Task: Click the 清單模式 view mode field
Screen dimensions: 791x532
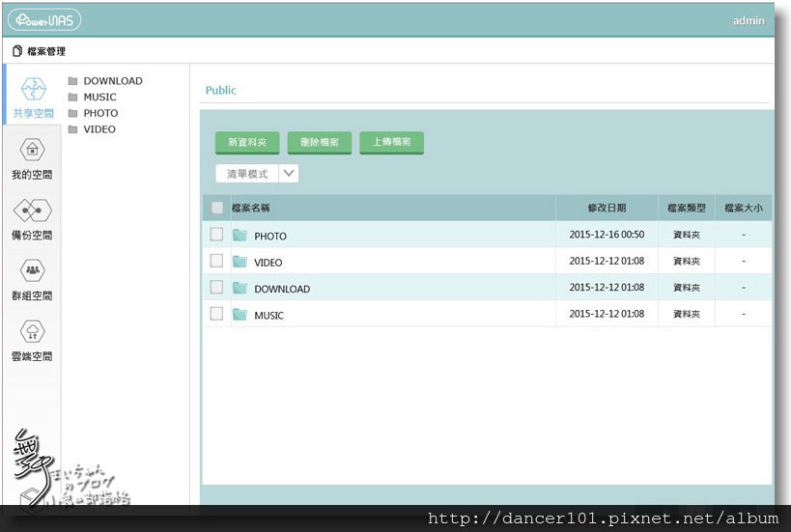Action: click(247, 174)
